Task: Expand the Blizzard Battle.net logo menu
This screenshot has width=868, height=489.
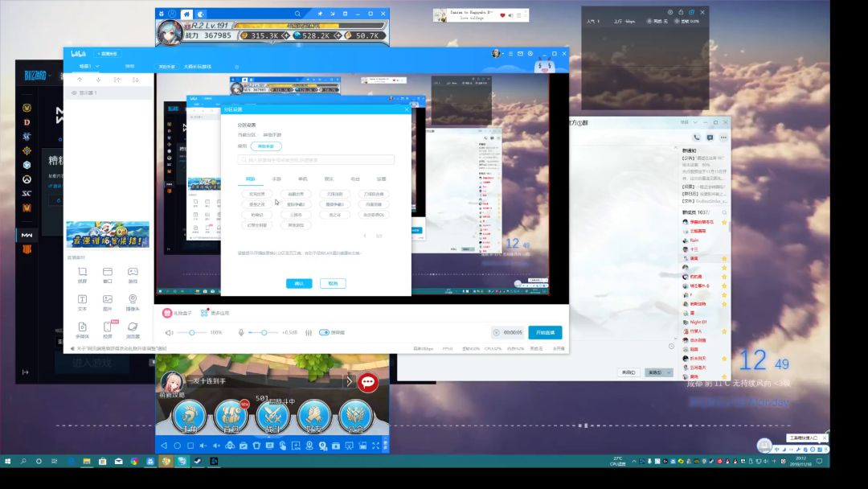Action: [x=38, y=76]
